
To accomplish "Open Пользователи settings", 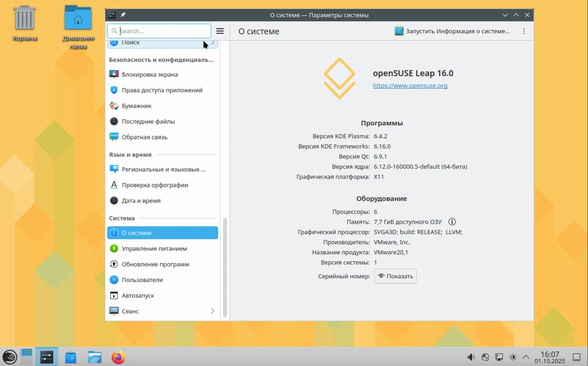I will 162,280.
